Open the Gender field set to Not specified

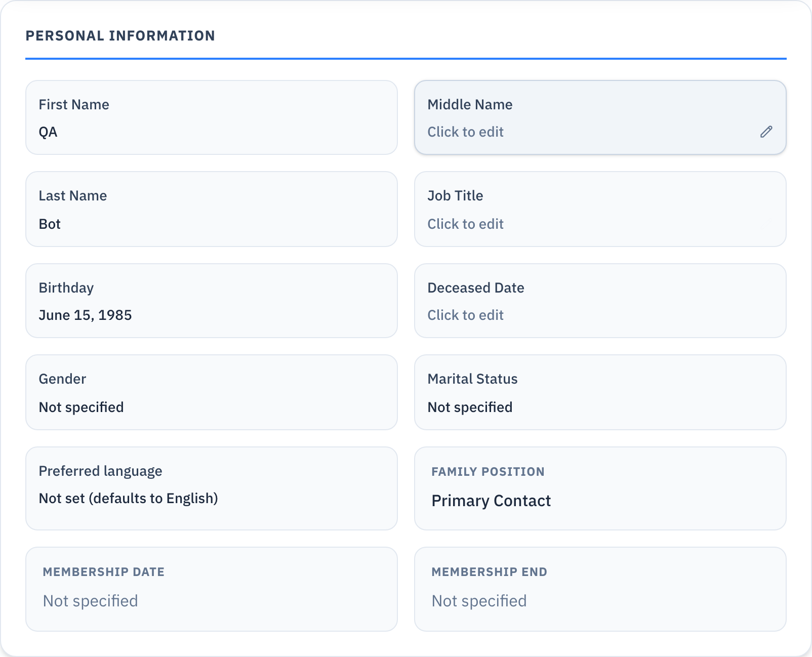pos(212,392)
